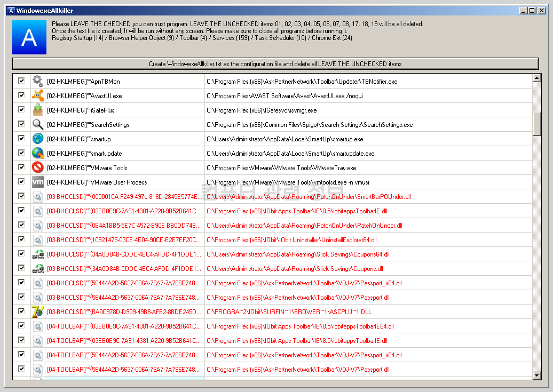This screenshot has height=392, width=553.
Task: Click the magnifier icon beside SearchSettings
Action: pyautogui.click(x=38, y=124)
